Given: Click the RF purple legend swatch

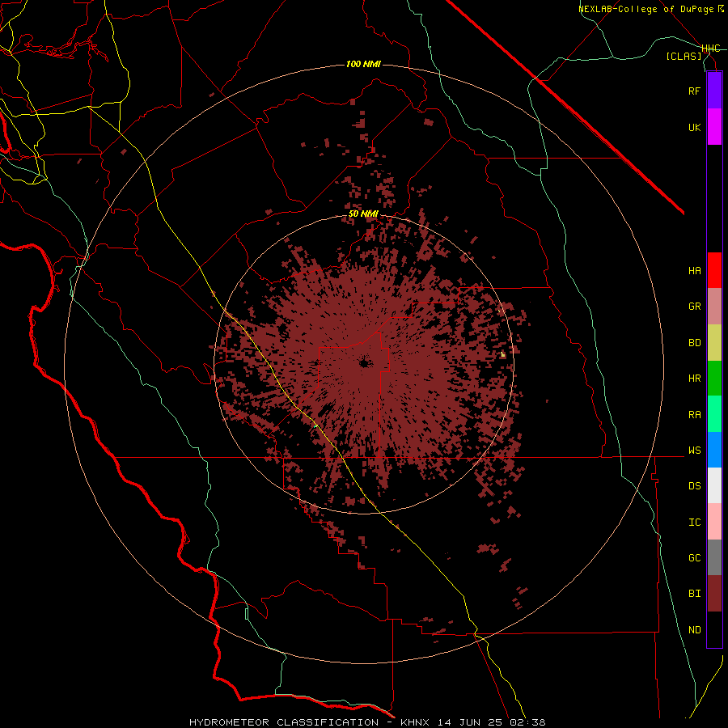Looking at the screenshot, I should (714, 91).
